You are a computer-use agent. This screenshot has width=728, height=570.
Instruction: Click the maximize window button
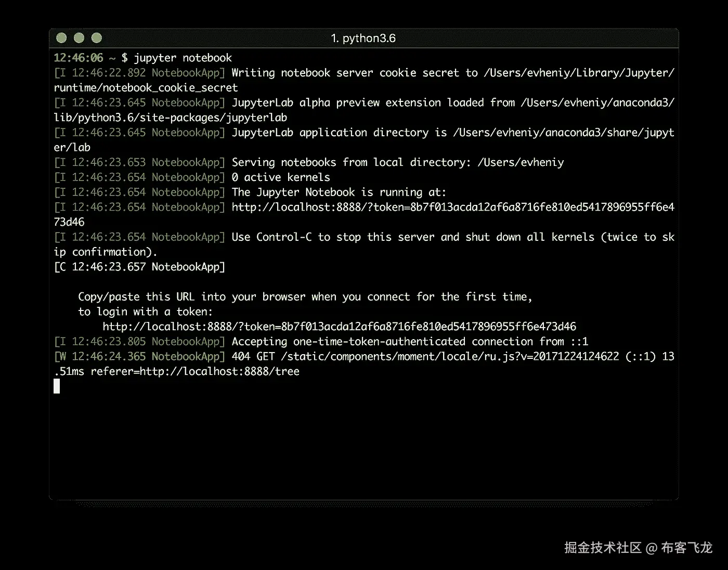coord(97,37)
